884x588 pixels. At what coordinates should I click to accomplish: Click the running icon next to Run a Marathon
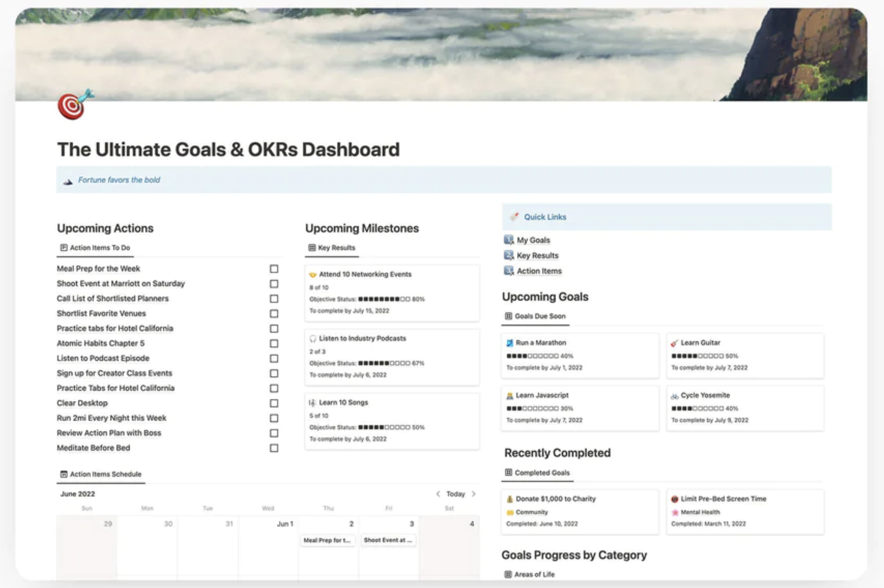coord(510,342)
